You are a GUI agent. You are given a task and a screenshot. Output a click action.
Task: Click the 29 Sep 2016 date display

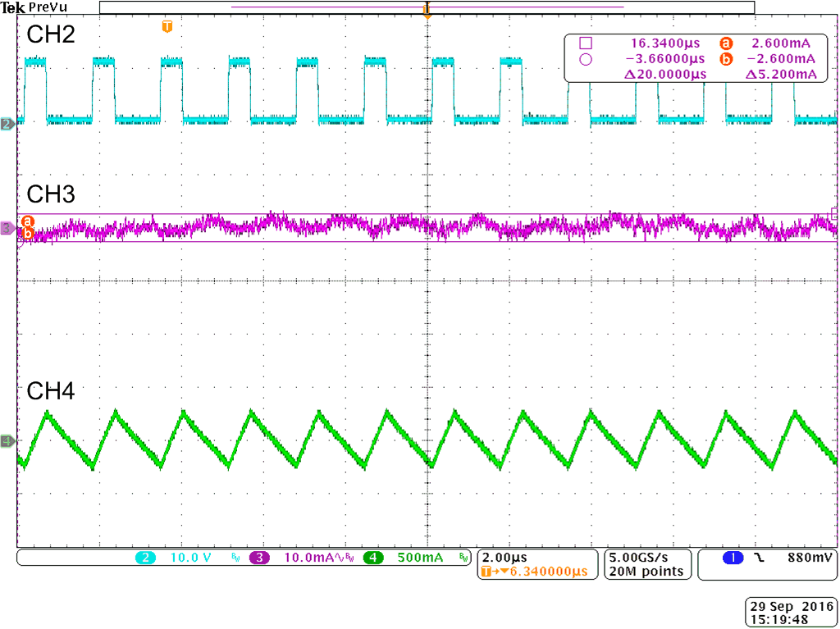(790, 605)
